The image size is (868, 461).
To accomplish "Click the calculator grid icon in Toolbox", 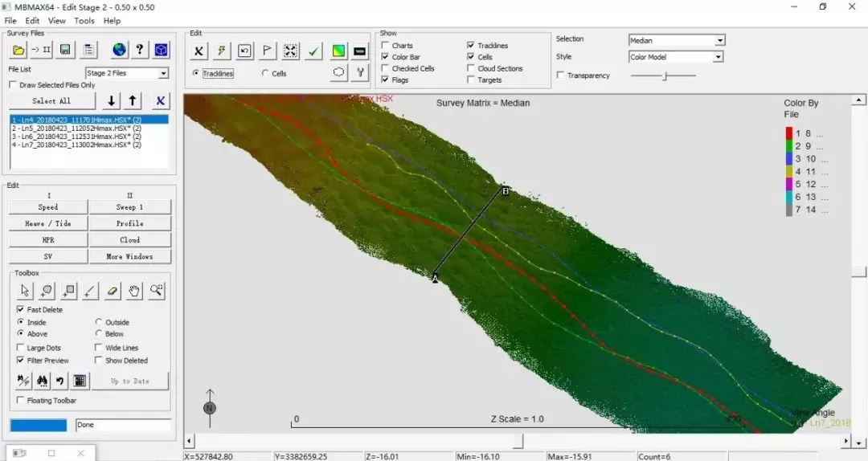I will tap(80, 381).
